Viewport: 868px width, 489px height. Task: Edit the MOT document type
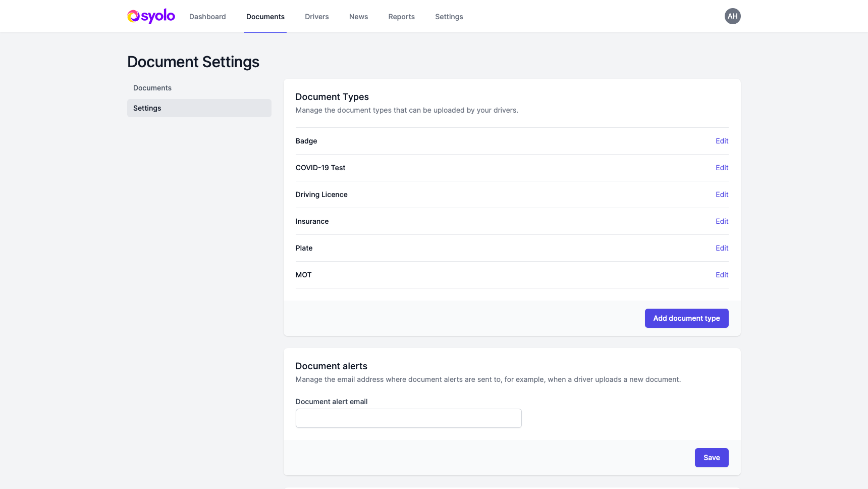(x=722, y=275)
